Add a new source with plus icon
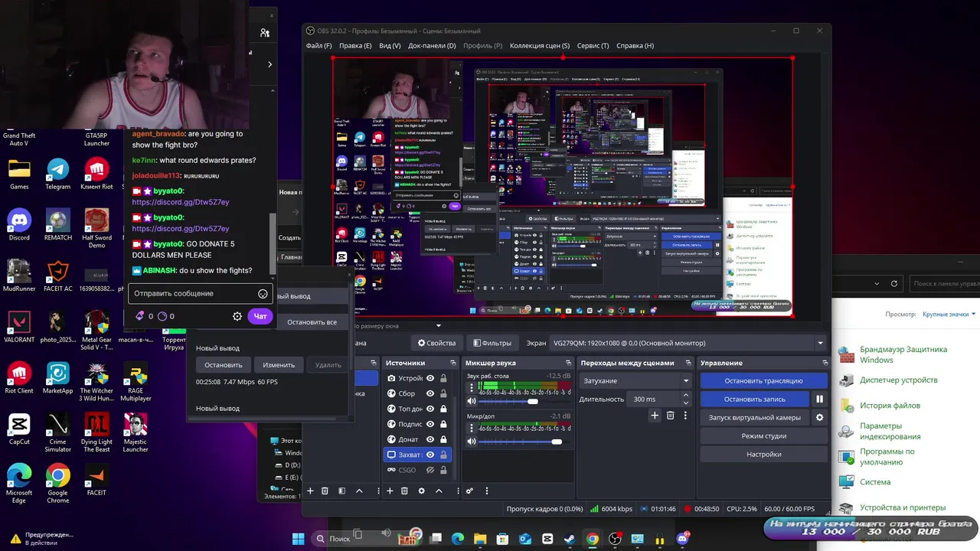Image resolution: width=980 pixels, height=551 pixels. click(390, 491)
